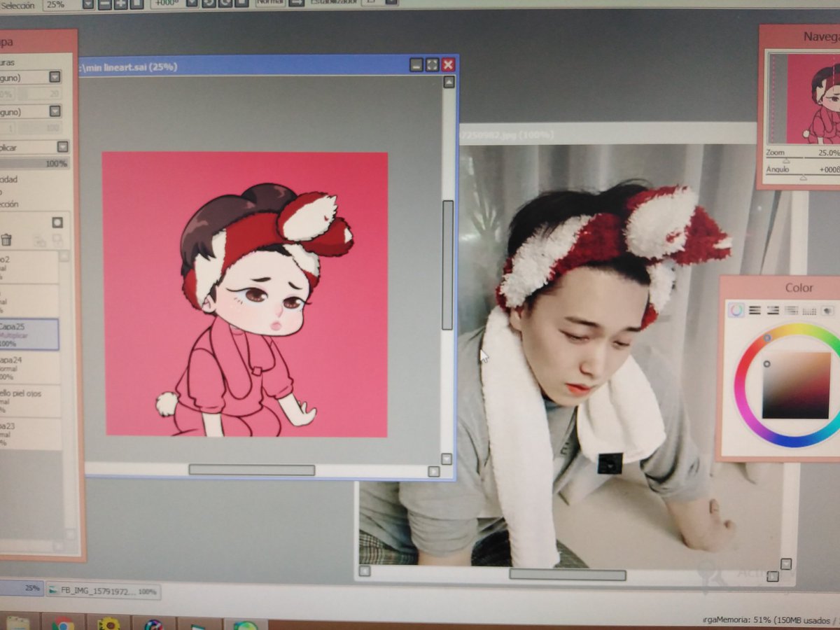
Task: Open the sunflower app icon on the taskbar
Action: click(x=108, y=624)
